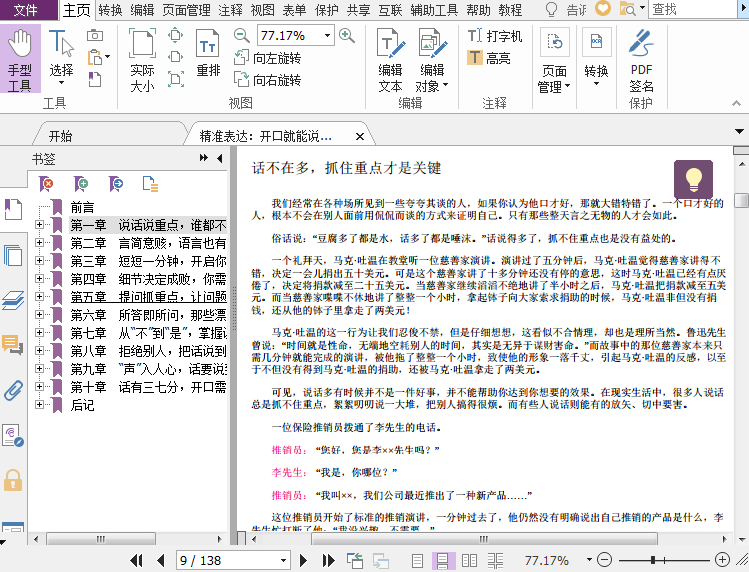Expand the 第一章 bookmark node

[x=39, y=225]
